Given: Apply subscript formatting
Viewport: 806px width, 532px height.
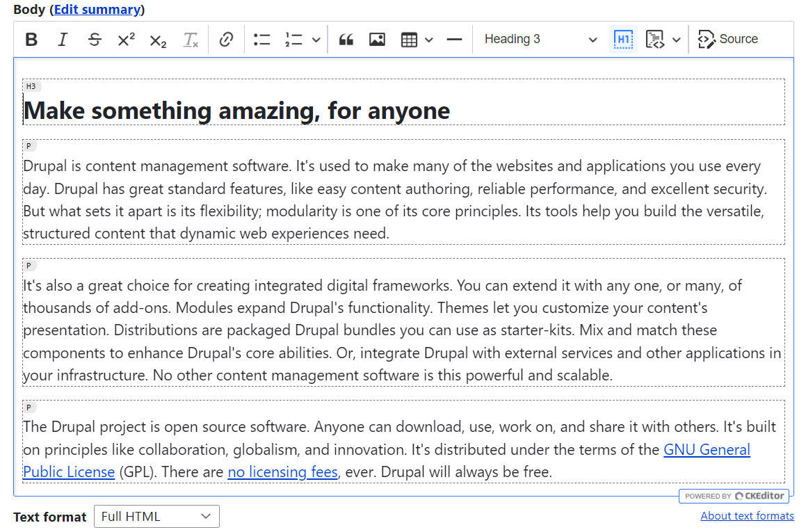Looking at the screenshot, I should 157,39.
